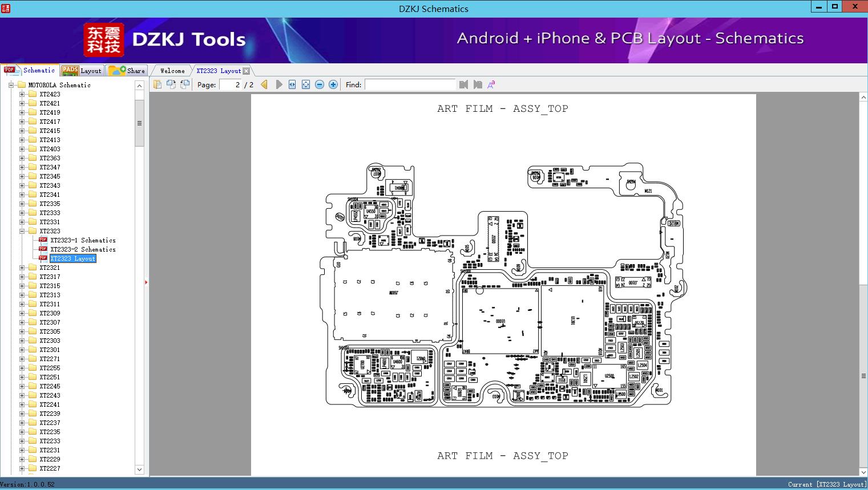Select the XT2307 folder

pyautogui.click(x=50, y=322)
